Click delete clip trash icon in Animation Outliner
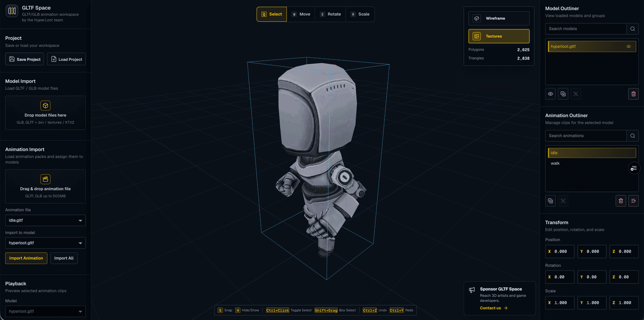 tap(621, 201)
